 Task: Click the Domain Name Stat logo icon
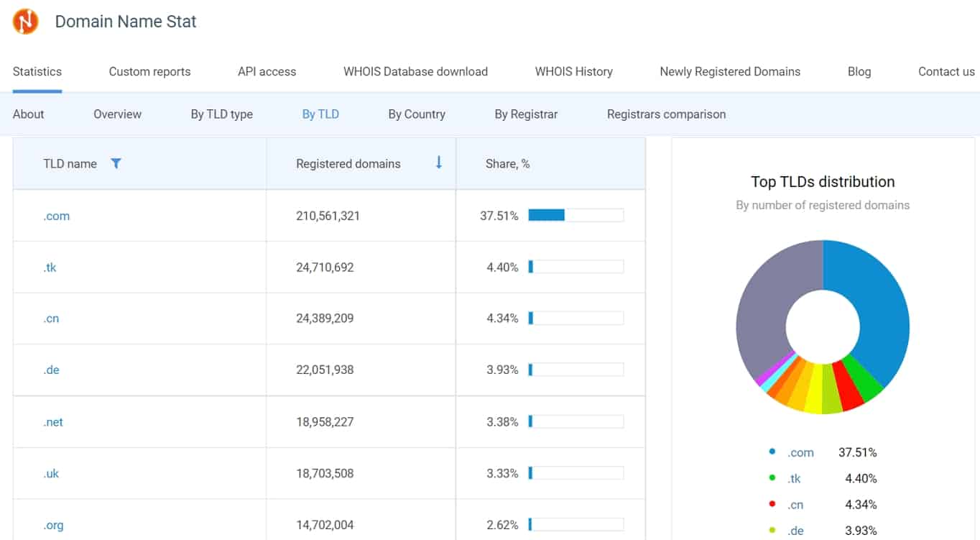(25, 22)
